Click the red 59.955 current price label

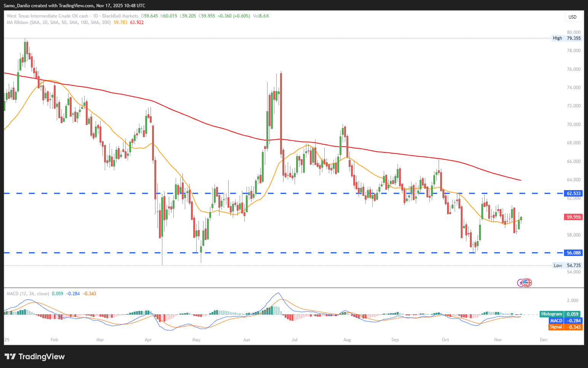tap(574, 217)
